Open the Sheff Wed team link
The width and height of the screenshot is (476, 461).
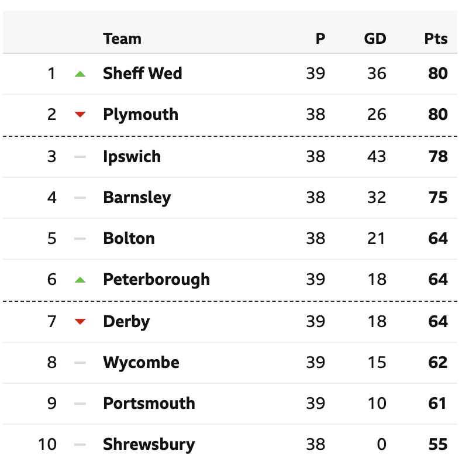(143, 73)
